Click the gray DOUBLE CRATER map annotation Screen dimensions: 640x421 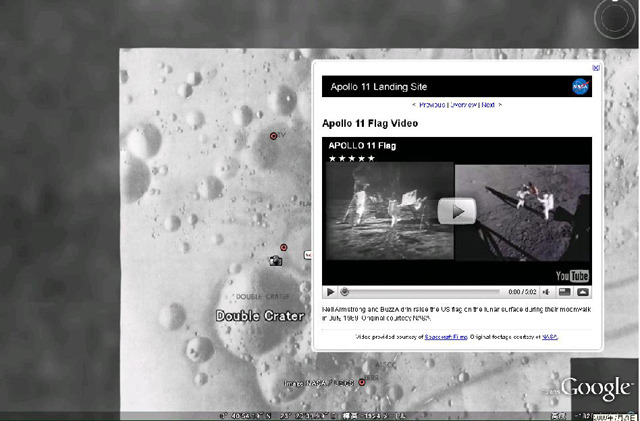click(x=262, y=296)
